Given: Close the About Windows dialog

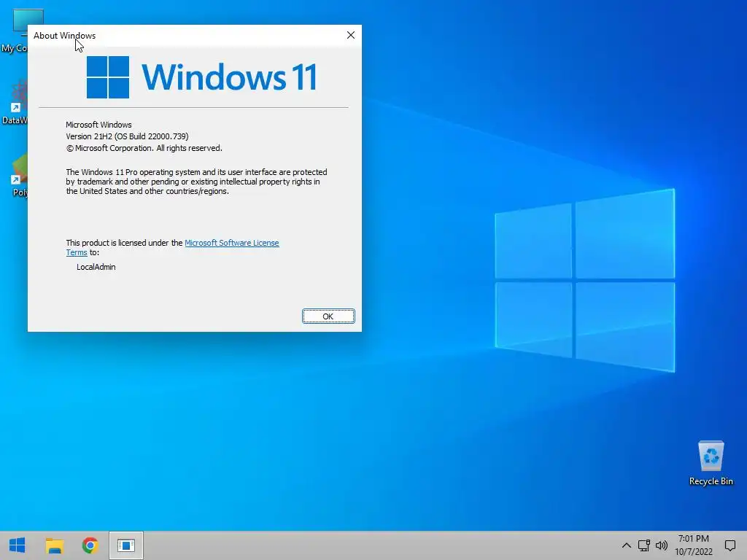Looking at the screenshot, I should click(351, 35).
